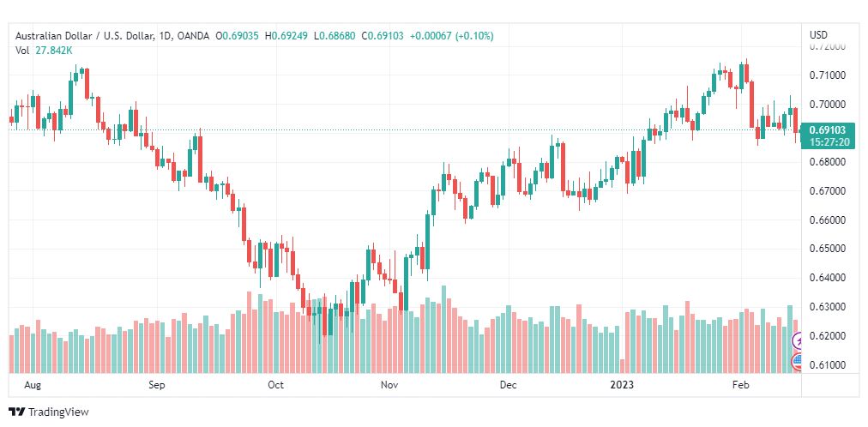Click the Dec label on time axis

pos(508,386)
